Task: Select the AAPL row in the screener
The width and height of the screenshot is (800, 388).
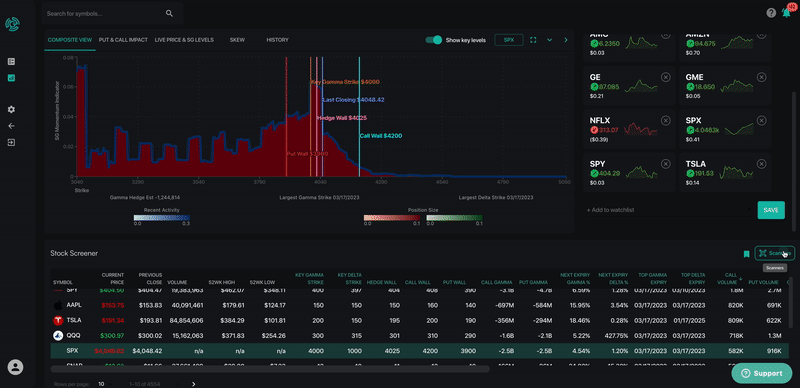Action: (419, 305)
